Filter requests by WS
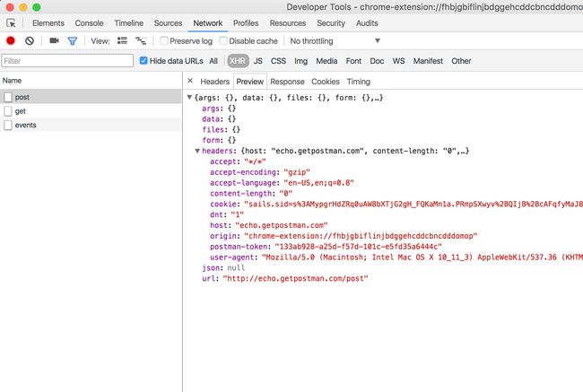Viewport: 583px width, 392px height. point(398,61)
